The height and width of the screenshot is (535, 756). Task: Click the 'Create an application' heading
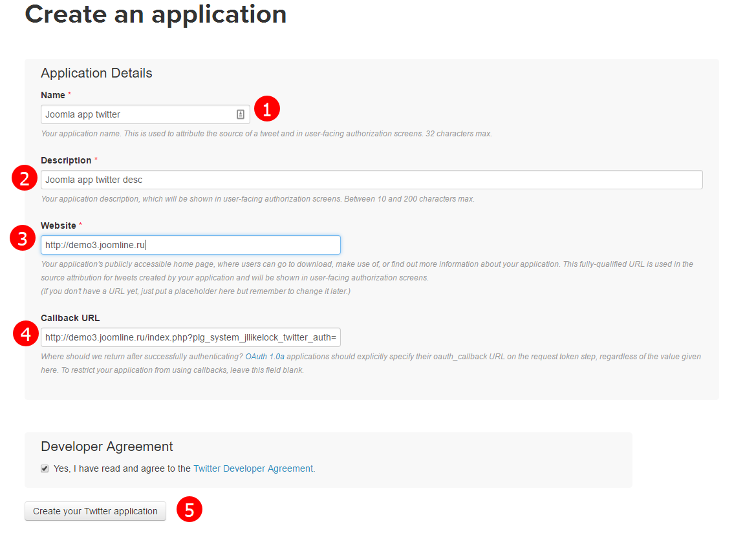[x=156, y=14]
